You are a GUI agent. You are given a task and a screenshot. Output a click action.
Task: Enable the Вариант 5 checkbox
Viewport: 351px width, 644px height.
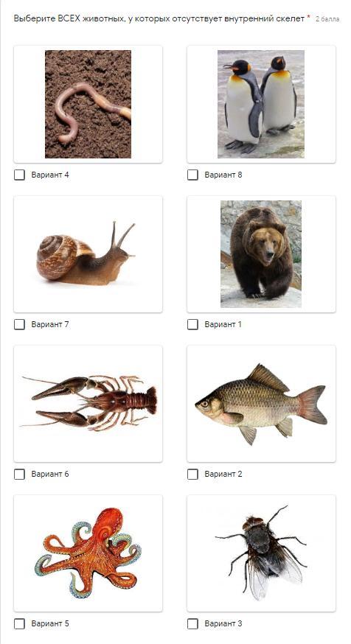[19, 624]
